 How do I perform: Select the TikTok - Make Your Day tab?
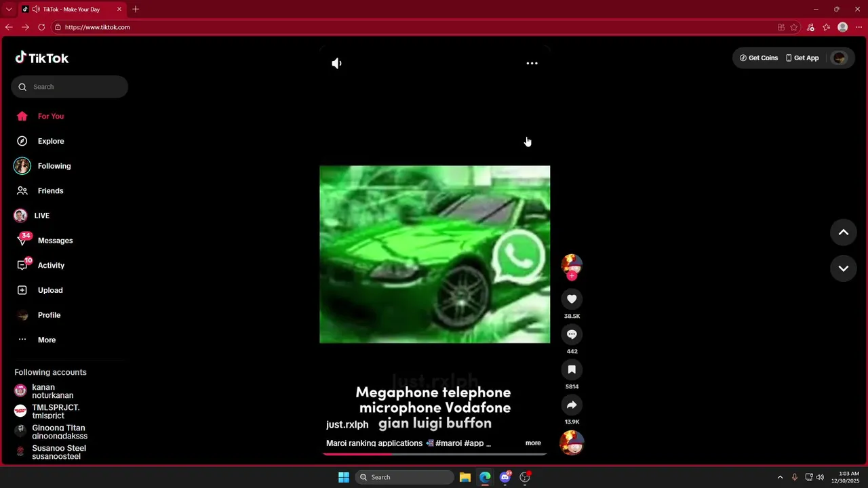pyautogui.click(x=71, y=9)
